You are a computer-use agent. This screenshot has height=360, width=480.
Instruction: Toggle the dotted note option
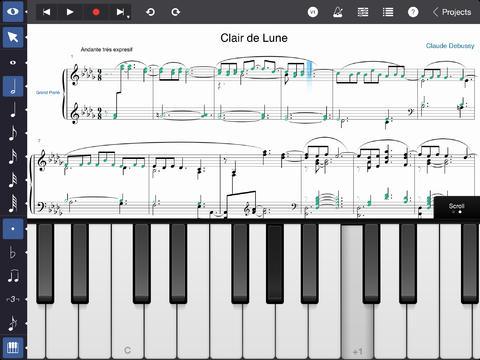point(13,229)
